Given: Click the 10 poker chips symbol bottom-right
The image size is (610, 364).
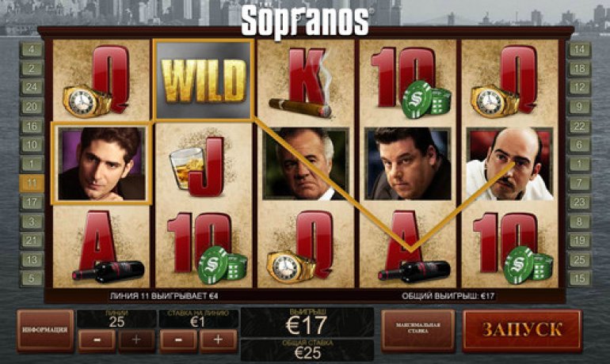Looking at the screenshot, I should pos(509,247).
